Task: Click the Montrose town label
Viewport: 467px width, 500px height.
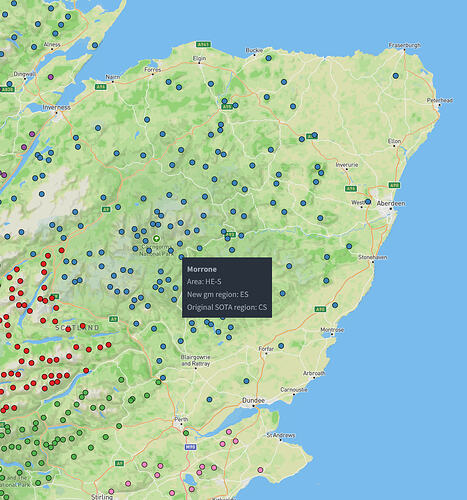Action: click(332, 330)
